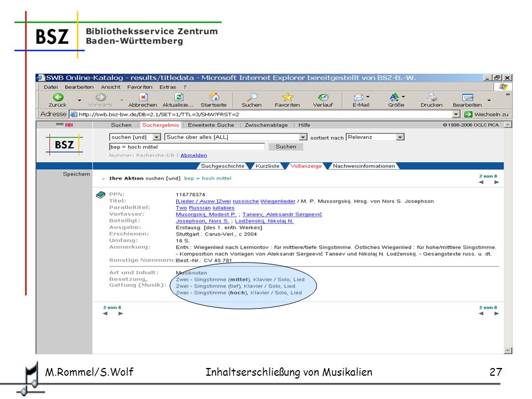532x399 pixels.
Task: Click the bottom-left previous record arrow
Action: tap(105, 314)
